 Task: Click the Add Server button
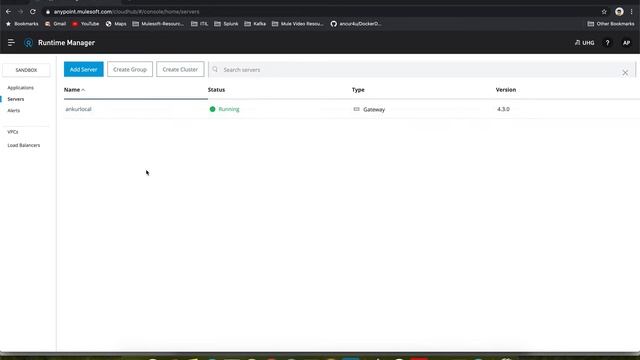point(84,69)
